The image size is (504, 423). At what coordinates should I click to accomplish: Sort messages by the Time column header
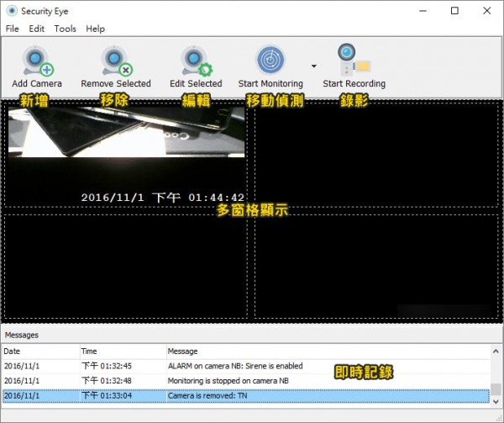pos(123,351)
